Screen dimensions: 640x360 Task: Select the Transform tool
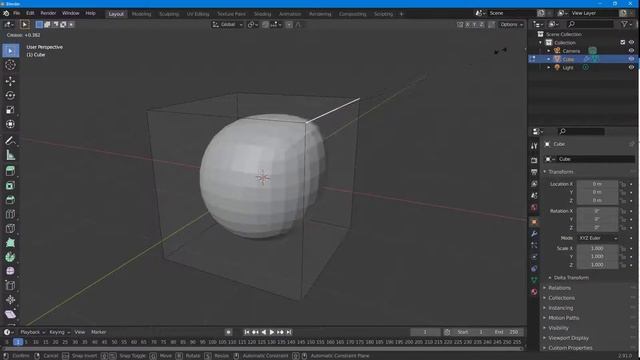tap(10, 124)
